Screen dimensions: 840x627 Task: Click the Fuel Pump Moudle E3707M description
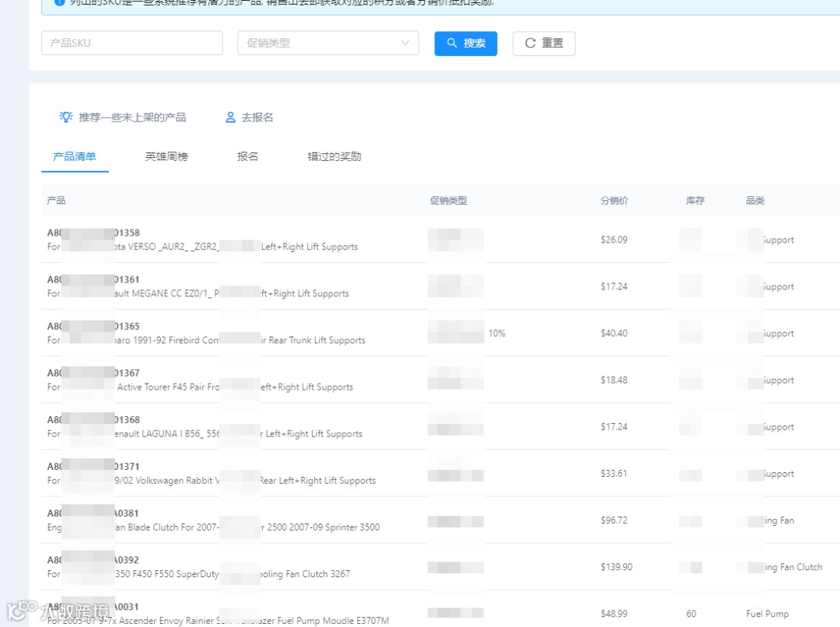218,621
